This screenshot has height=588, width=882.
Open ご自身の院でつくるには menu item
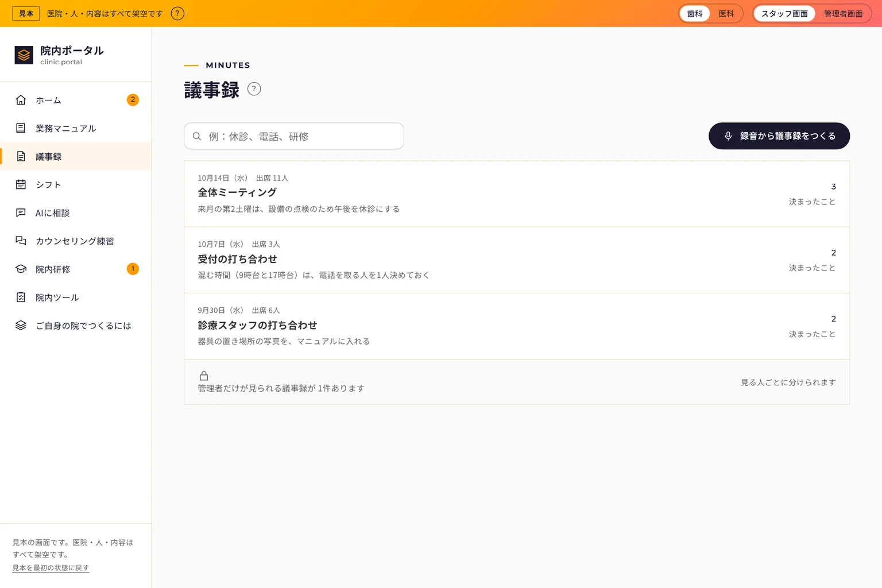click(76, 325)
